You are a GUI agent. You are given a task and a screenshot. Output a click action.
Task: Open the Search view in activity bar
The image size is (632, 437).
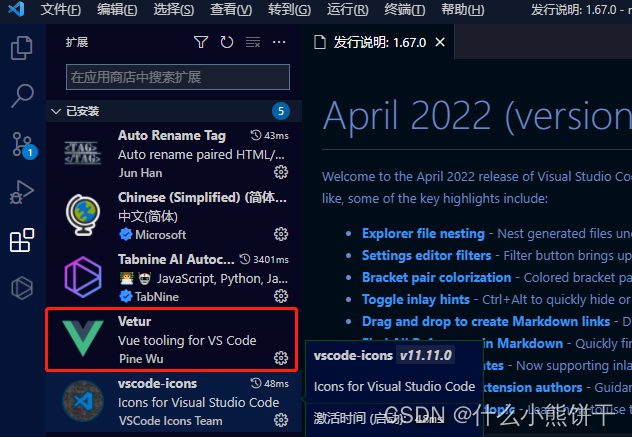point(22,96)
